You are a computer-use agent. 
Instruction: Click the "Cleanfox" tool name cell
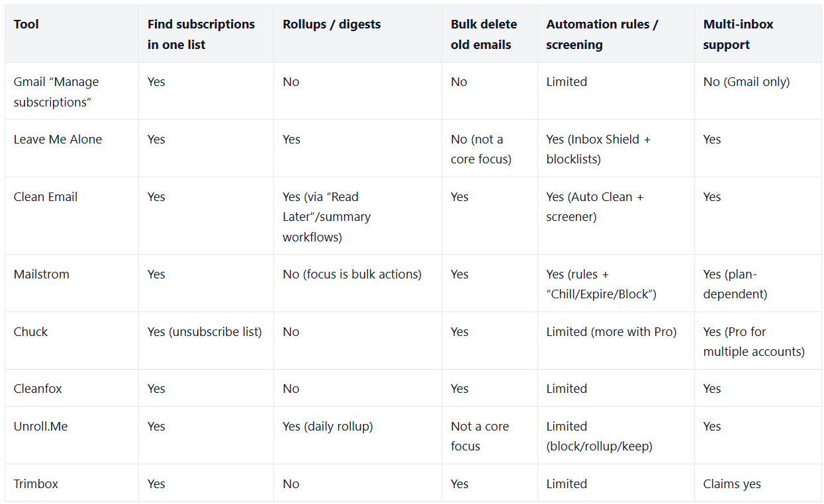click(x=38, y=389)
